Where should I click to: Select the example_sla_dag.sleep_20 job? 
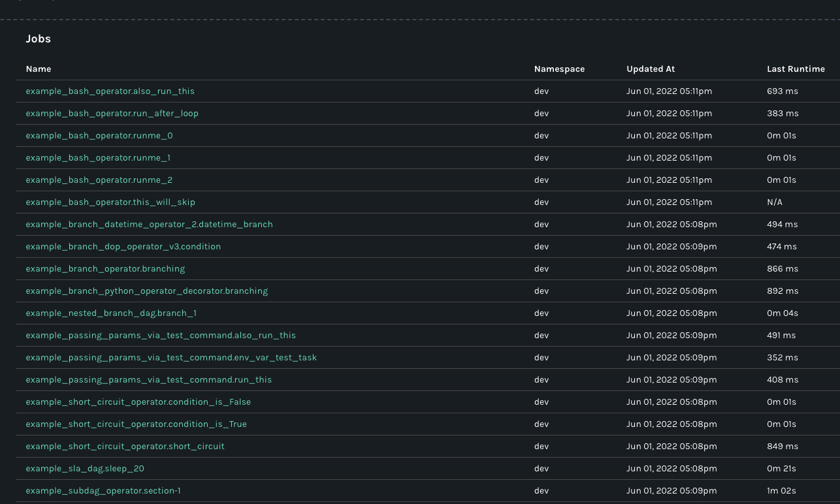84,468
